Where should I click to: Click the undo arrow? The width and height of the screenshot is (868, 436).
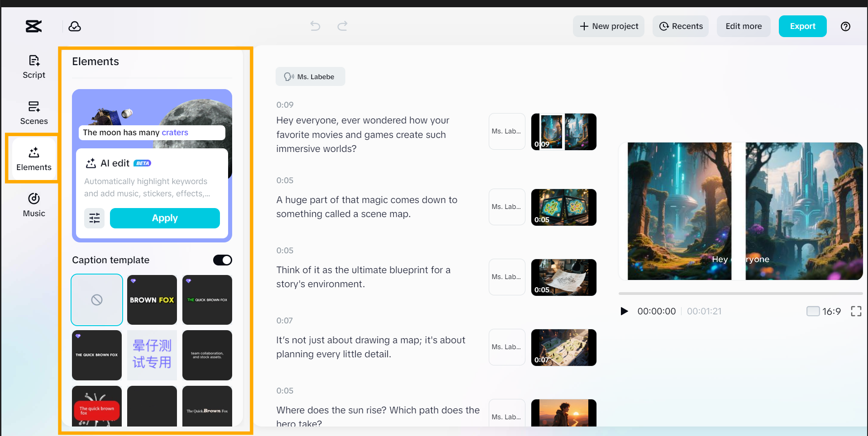tap(315, 26)
